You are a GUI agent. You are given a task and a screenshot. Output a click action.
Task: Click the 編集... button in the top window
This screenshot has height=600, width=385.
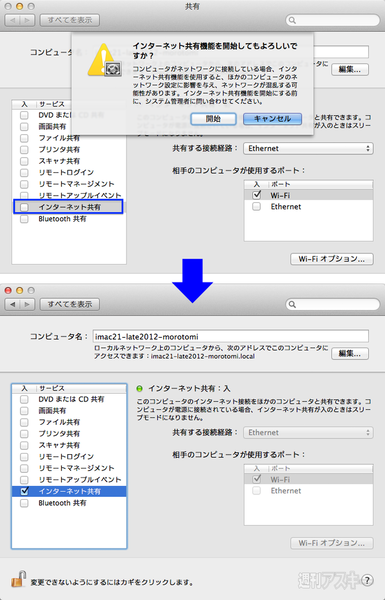tap(350, 70)
